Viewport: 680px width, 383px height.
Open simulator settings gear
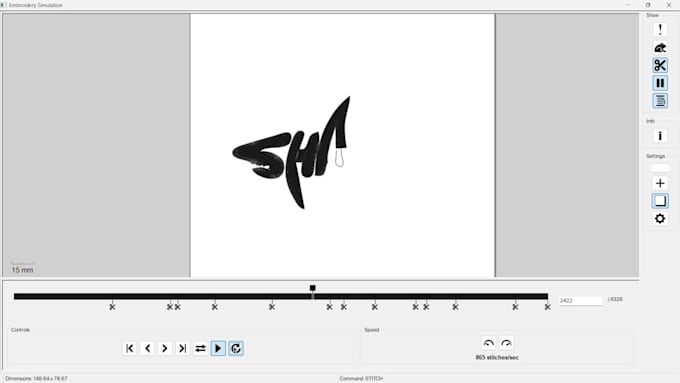[660, 219]
